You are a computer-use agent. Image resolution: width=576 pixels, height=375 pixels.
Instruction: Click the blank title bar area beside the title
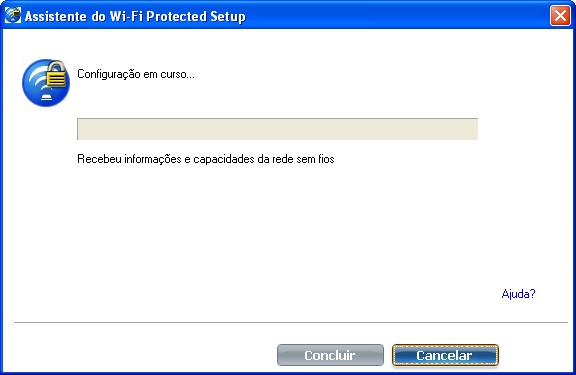click(x=397, y=16)
